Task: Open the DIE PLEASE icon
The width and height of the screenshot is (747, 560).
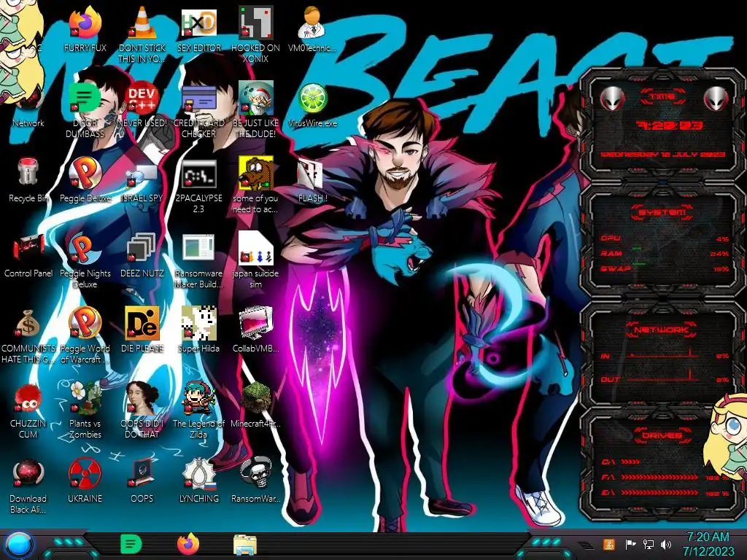Action: point(142,323)
